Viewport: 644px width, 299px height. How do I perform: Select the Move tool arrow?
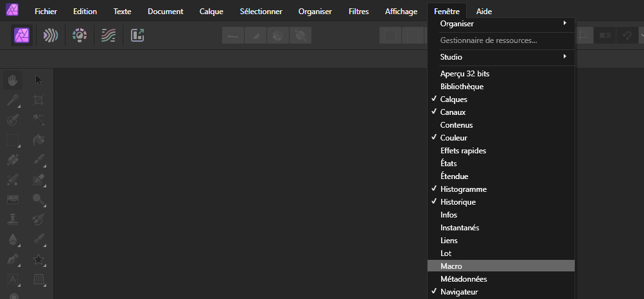39,80
